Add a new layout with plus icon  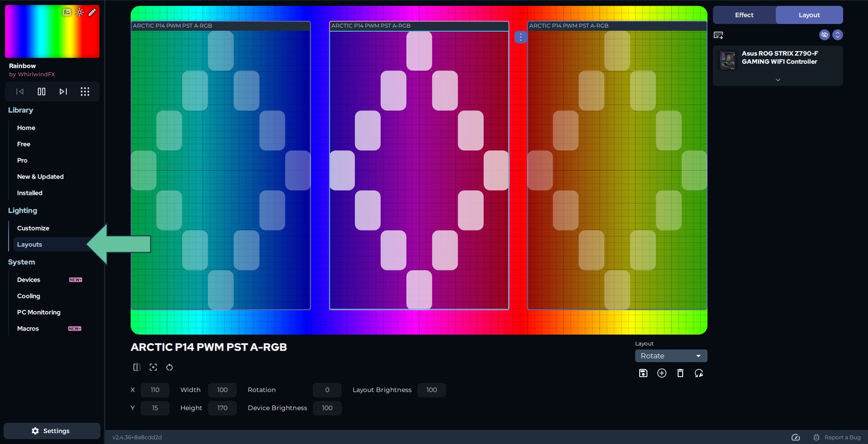pyautogui.click(x=662, y=373)
